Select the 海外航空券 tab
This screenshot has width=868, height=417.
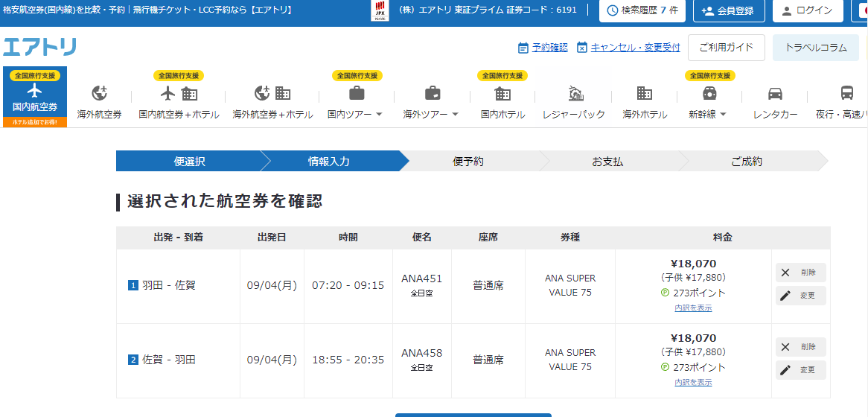(99, 103)
